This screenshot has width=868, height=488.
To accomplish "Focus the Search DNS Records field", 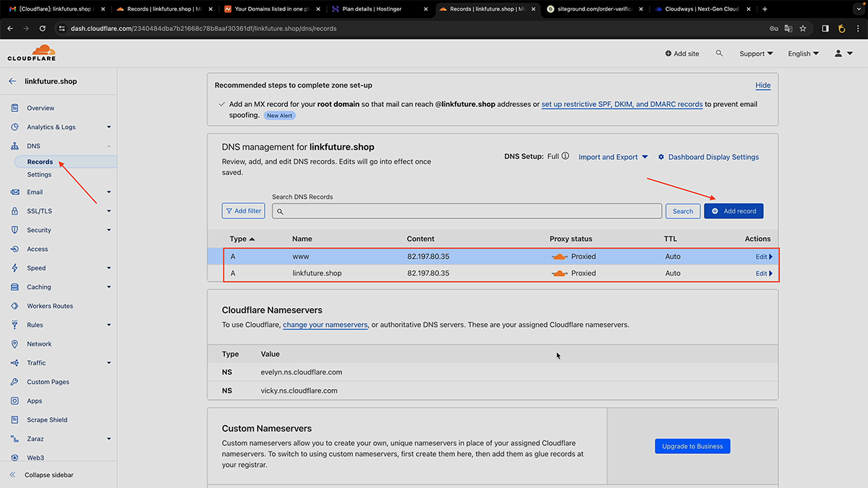I will pos(467,211).
